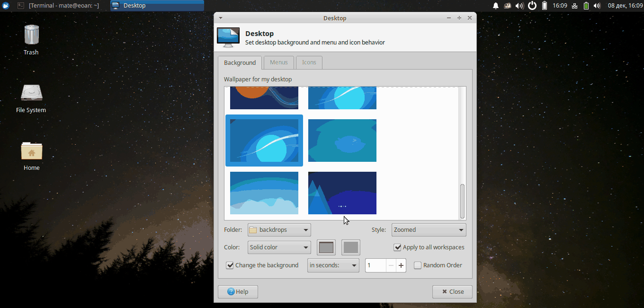This screenshot has width=644, height=308.
Task: Click the first color swatch button
Action: pyautogui.click(x=326, y=247)
